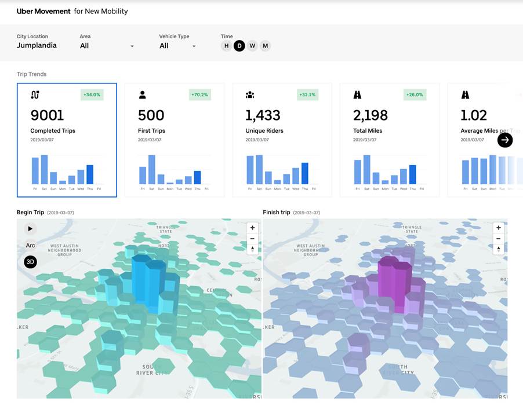Click the Begin Trip heading
Screen dimensions: 523x420
click(30, 213)
